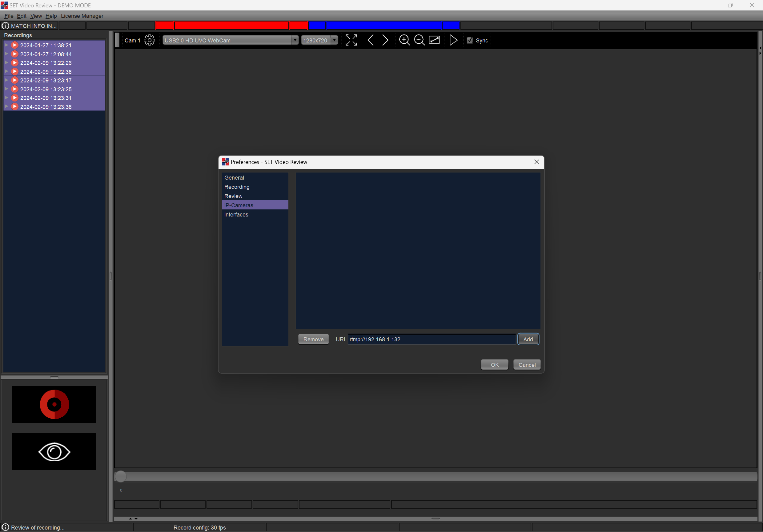Click the fullscreen expand arrows icon
This screenshot has height=532, width=763.
click(x=351, y=40)
